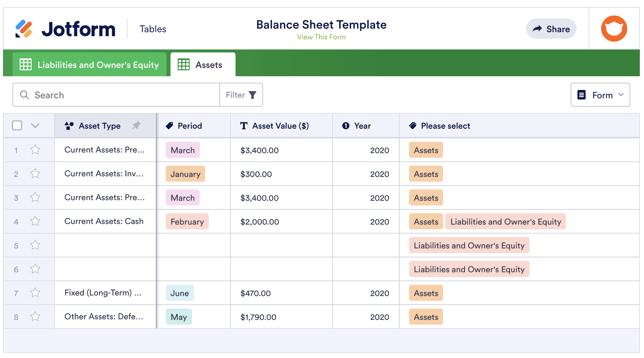
Task: Click the share arrow icon
Action: coord(537,29)
